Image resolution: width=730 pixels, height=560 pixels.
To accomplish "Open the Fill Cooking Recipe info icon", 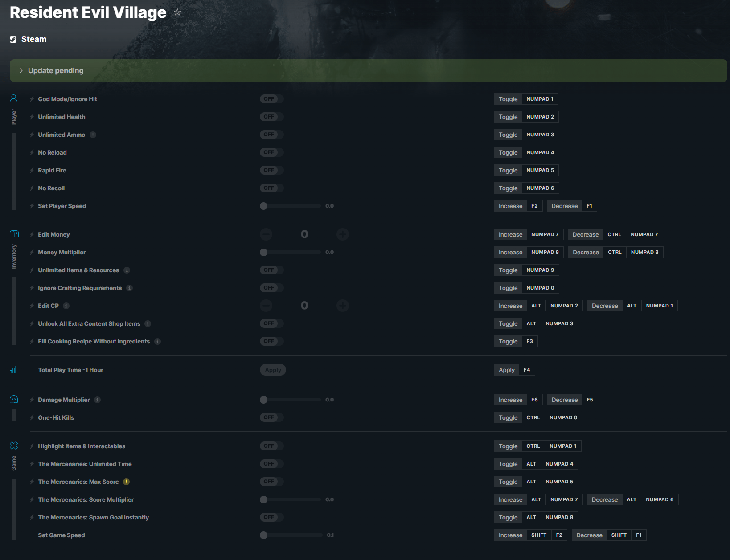I will coord(157,341).
